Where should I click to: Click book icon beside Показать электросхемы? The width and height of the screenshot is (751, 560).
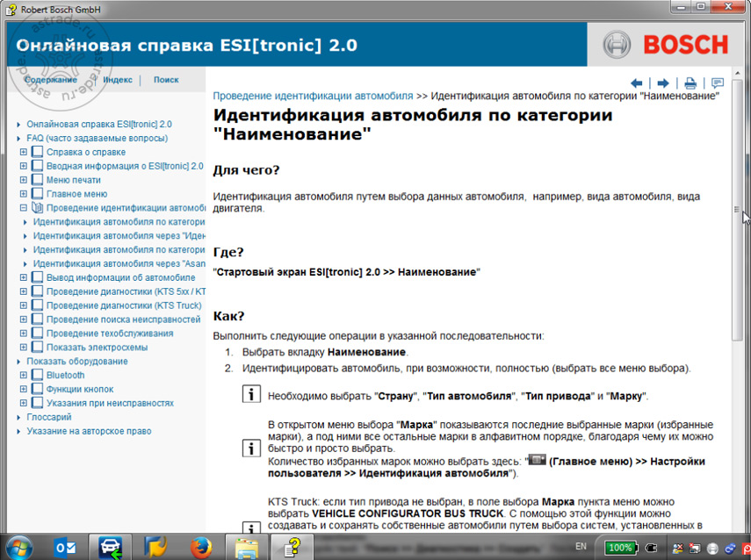(x=37, y=347)
